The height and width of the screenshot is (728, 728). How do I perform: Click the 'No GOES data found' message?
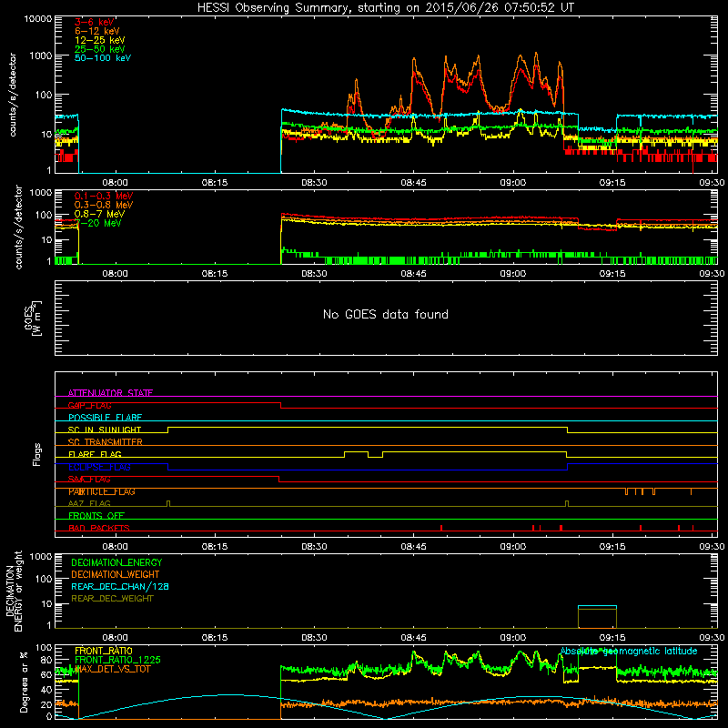(386, 314)
